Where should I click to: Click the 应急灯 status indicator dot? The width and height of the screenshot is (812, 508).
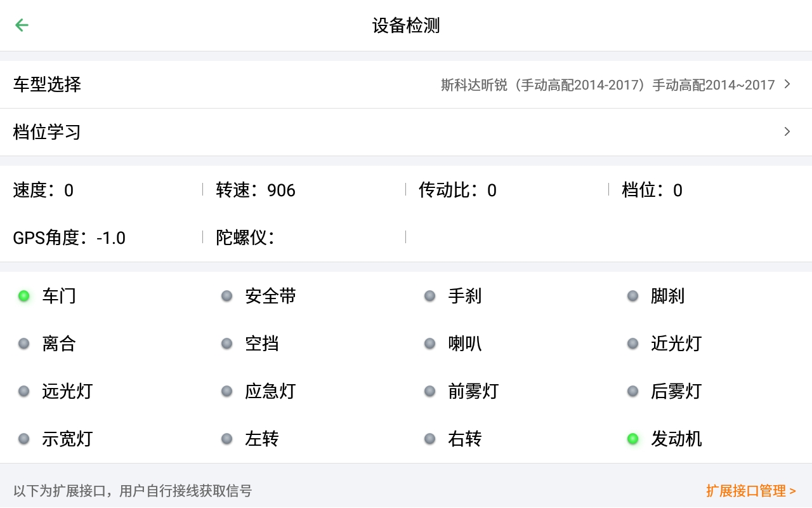pyautogui.click(x=227, y=391)
